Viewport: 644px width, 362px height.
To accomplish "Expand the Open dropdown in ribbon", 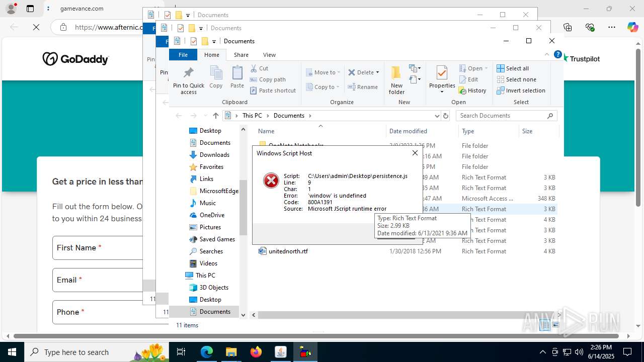I will (x=487, y=68).
